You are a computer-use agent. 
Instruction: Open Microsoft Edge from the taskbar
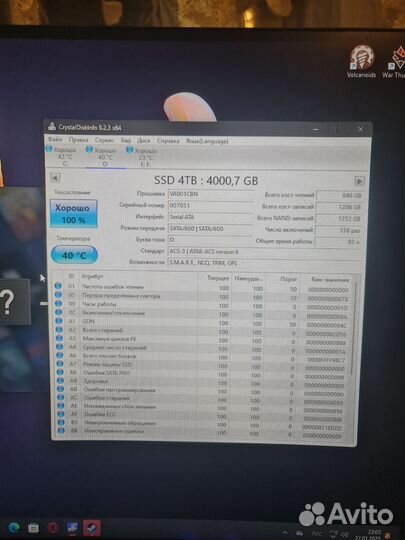pos(14,527)
